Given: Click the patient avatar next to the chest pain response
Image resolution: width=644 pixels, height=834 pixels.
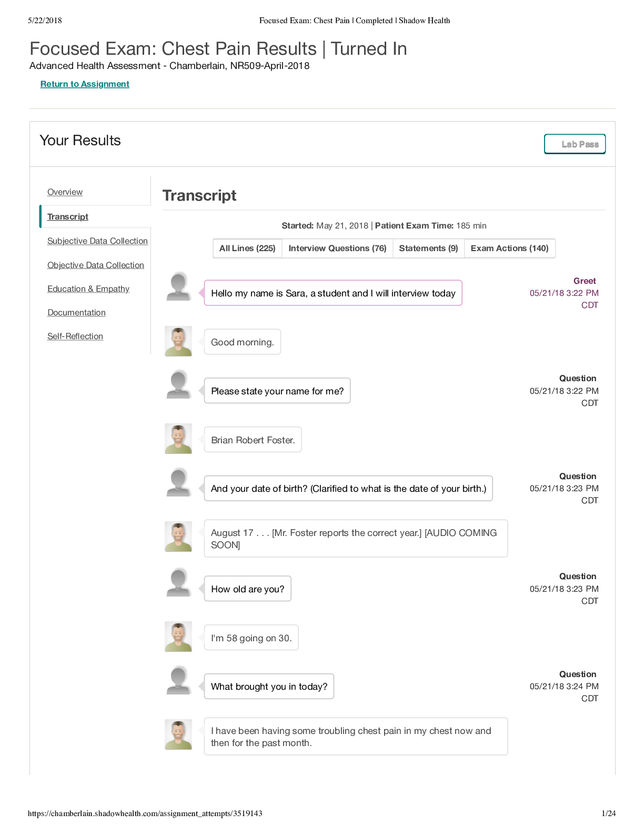Looking at the screenshot, I should 178,734.
